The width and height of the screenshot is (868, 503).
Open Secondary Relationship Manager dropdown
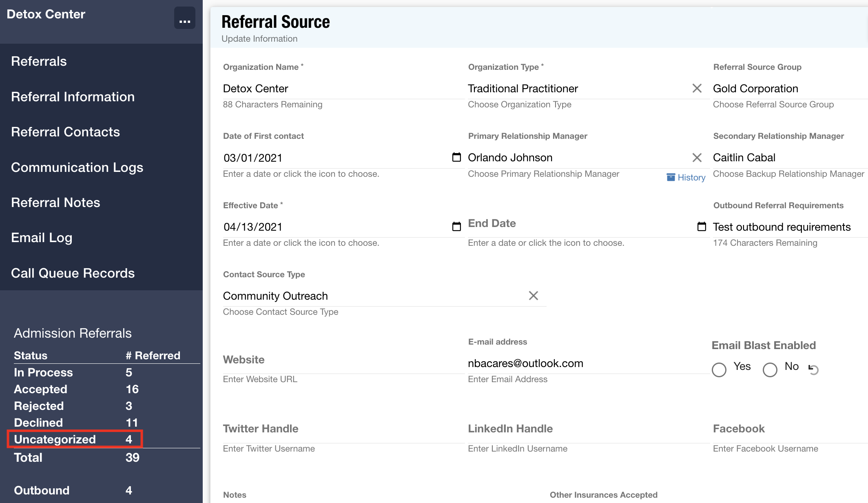click(787, 158)
